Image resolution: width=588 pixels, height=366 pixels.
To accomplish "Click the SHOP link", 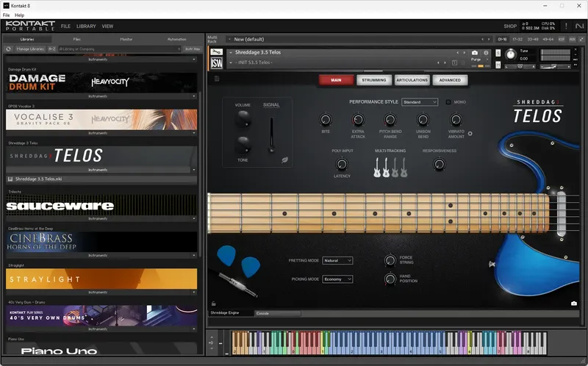I will coord(510,26).
